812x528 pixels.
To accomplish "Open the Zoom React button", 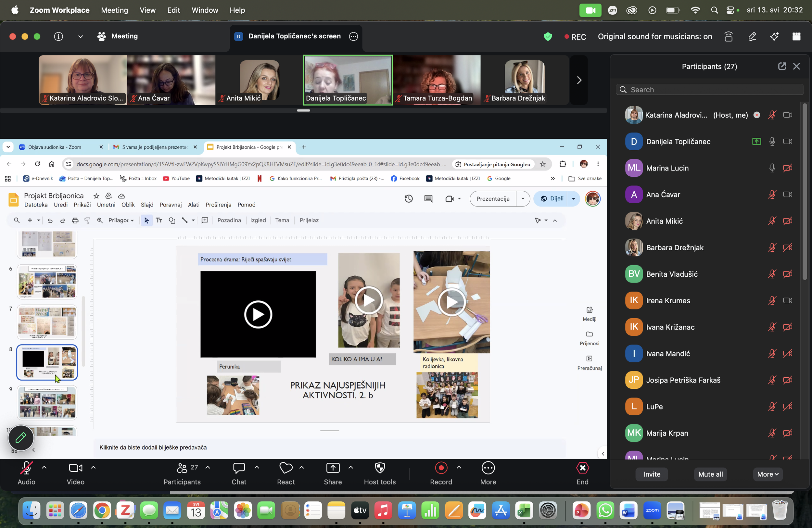I will coord(286,473).
